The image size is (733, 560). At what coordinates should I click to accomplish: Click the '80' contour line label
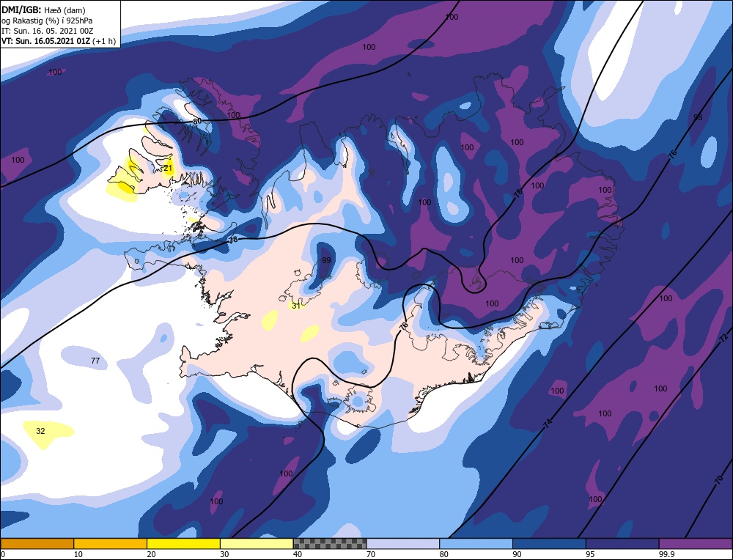coord(197,122)
